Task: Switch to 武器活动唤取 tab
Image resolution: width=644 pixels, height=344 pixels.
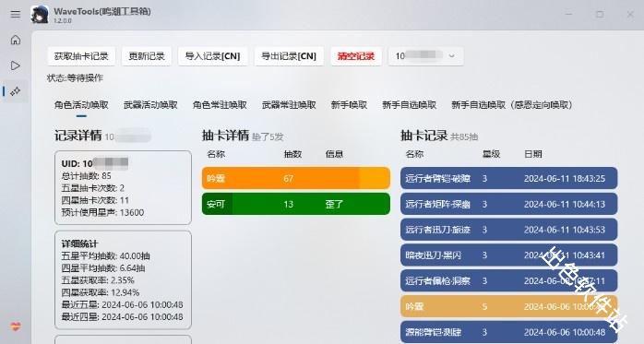Action: click(150, 105)
